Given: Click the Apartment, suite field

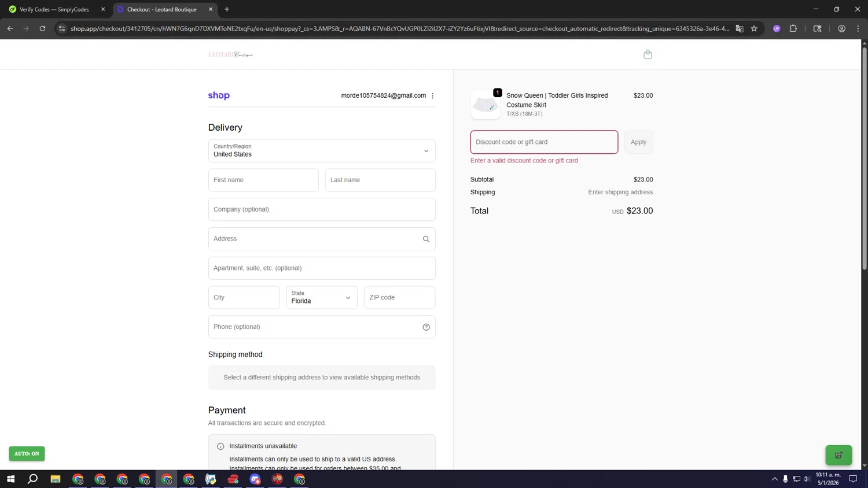Looking at the screenshot, I should point(322,268).
